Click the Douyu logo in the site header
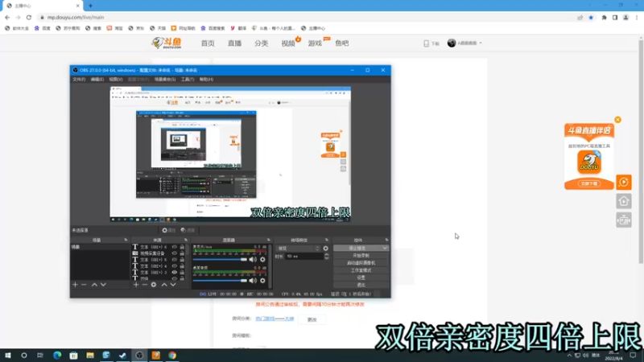Screen dimensions: 644x362 (167, 43)
